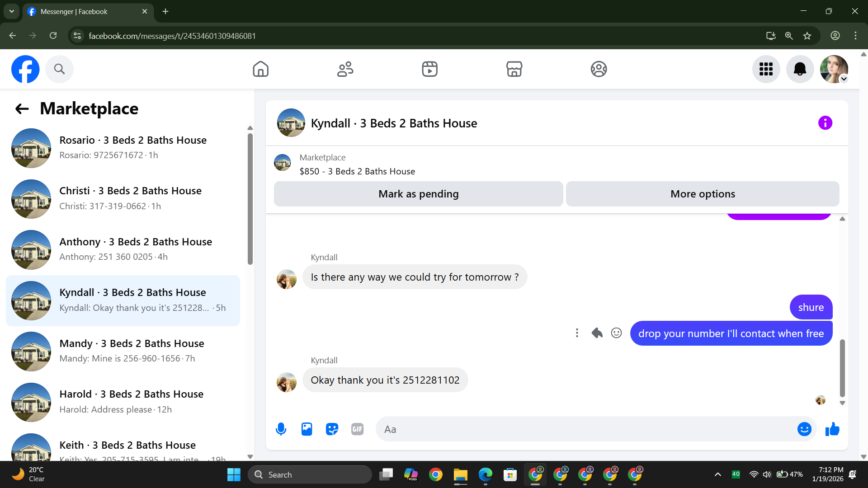Switch to the Facebook Home tab
This screenshot has width=868, height=488.
(x=260, y=69)
